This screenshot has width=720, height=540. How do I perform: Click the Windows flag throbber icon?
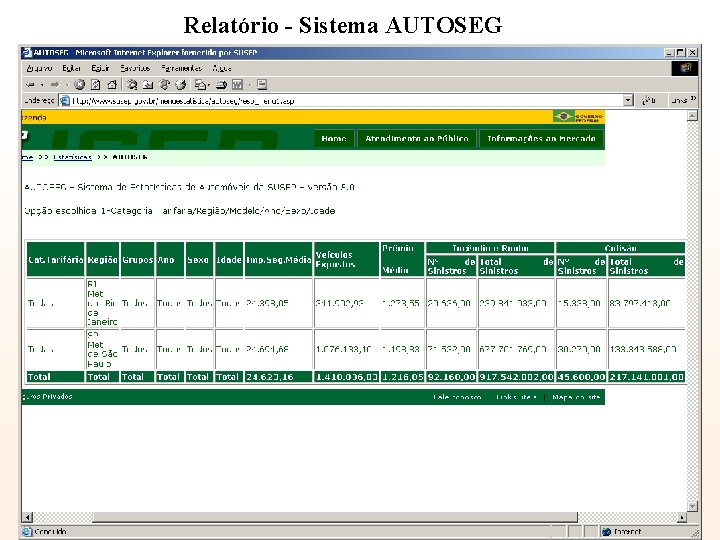pos(685,68)
